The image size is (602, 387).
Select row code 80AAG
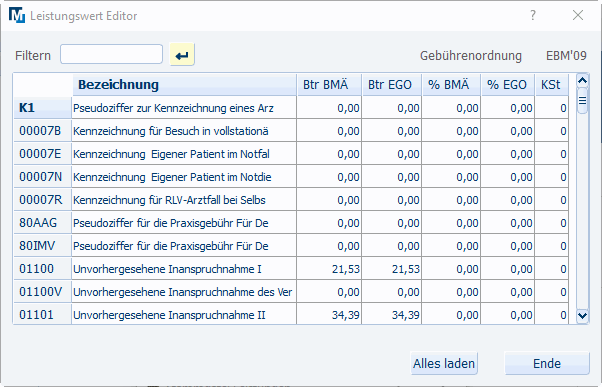43,223
